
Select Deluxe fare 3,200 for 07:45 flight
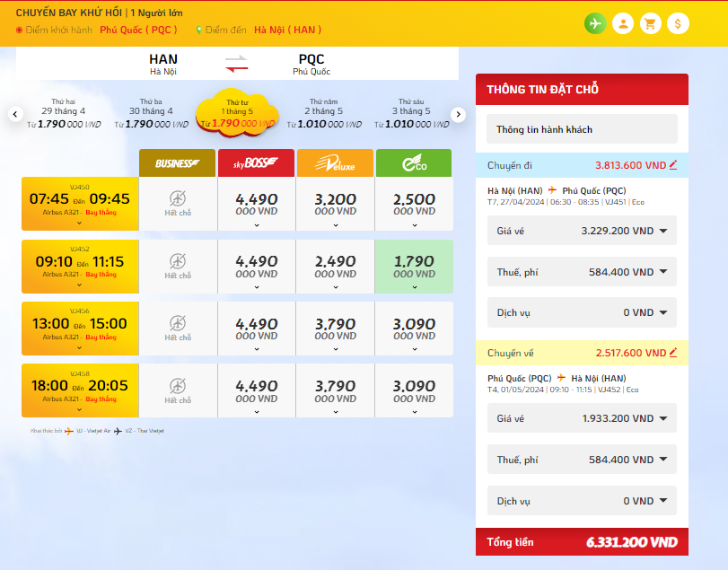(335, 205)
